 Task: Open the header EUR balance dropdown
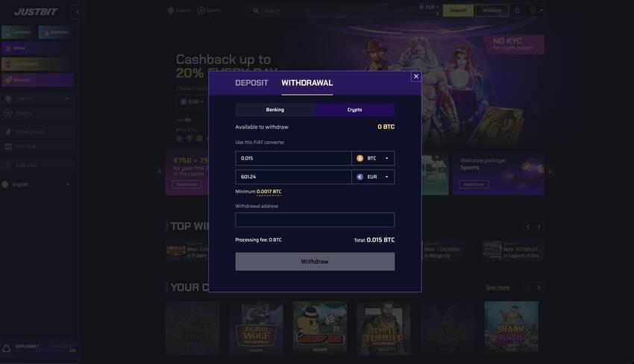click(429, 7)
